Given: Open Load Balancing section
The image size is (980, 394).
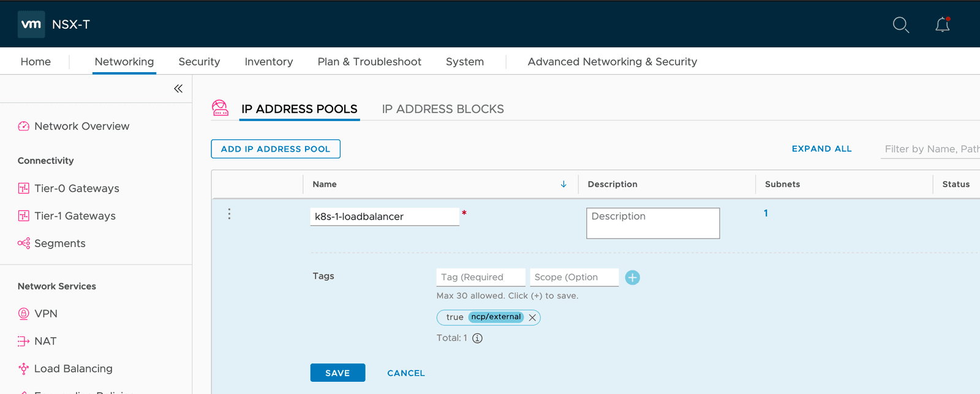Looking at the screenshot, I should click(x=73, y=369).
